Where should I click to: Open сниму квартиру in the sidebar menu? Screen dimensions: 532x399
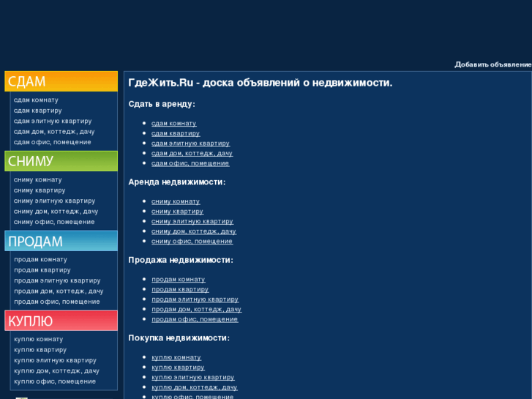[40, 190]
